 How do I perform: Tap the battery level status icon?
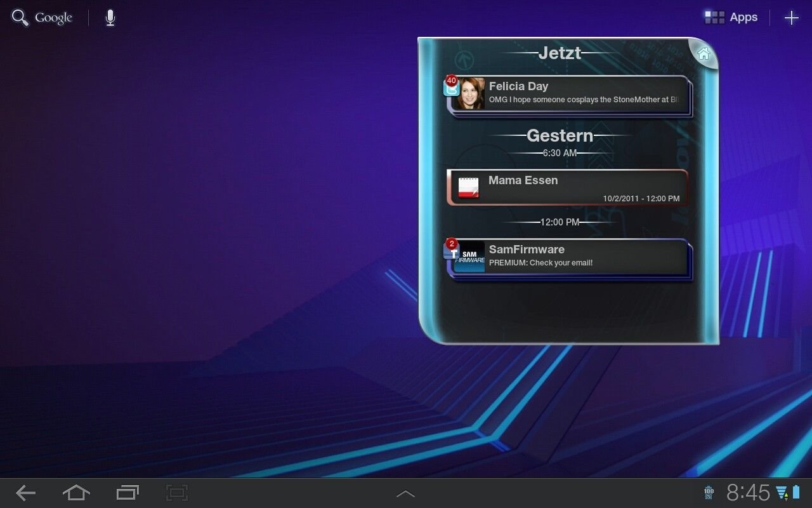[x=796, y=493]
